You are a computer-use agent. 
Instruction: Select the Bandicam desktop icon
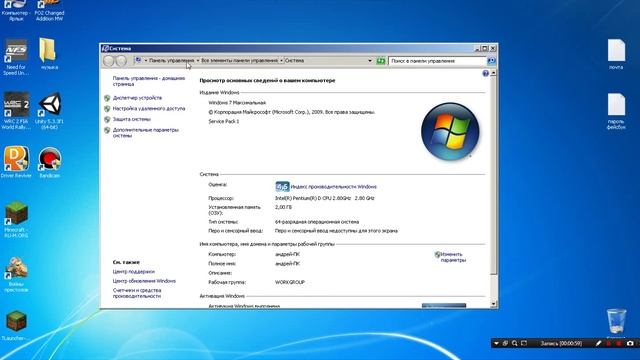click(x=49, y=162)
